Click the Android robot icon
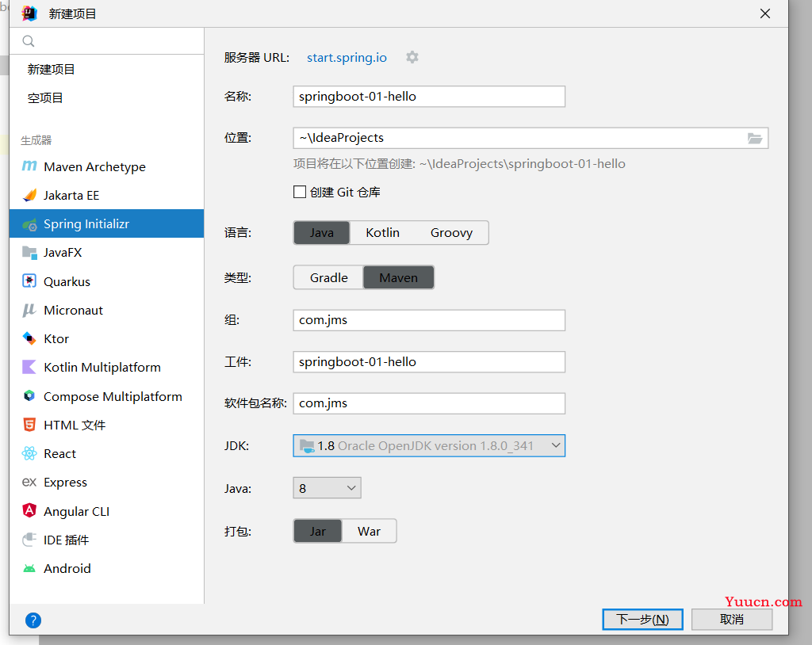 point(29,568)
